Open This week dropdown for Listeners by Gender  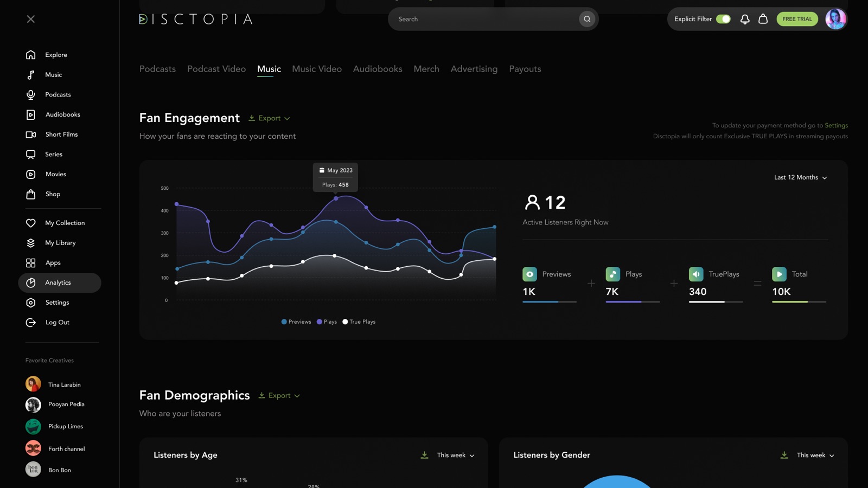[x=815, y=455]
